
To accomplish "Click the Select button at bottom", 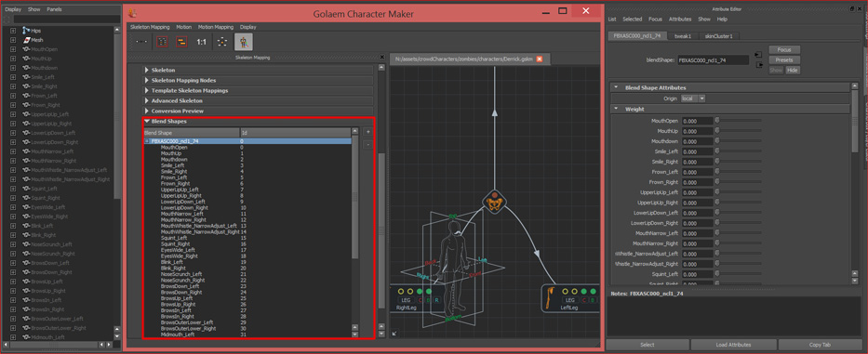I will (x=648, y=345).
